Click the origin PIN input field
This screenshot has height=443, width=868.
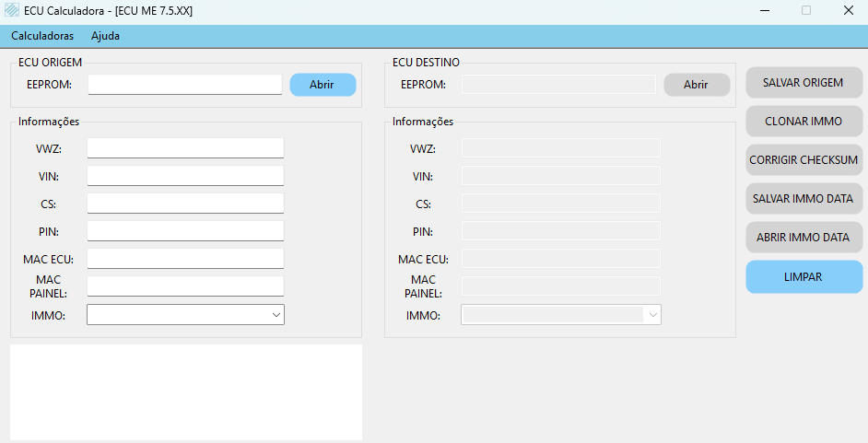(x=185, y=231)
